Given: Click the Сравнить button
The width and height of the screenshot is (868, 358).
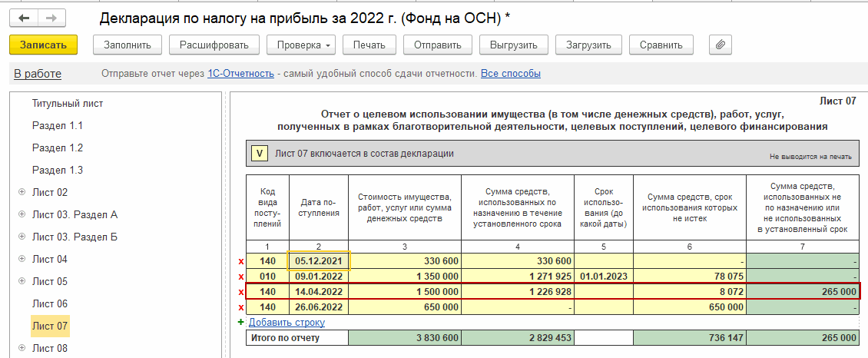Looking at the screenshot, I should pos(661,45).
